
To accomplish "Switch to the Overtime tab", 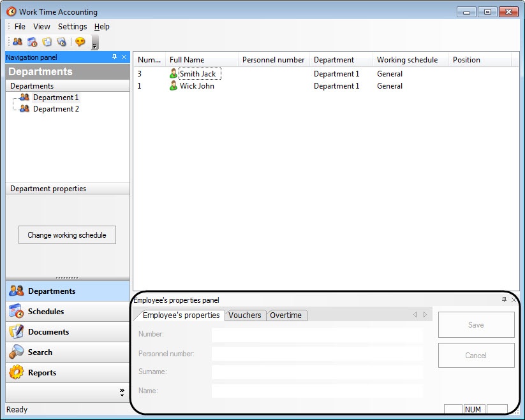I will (x=286, y=315).
